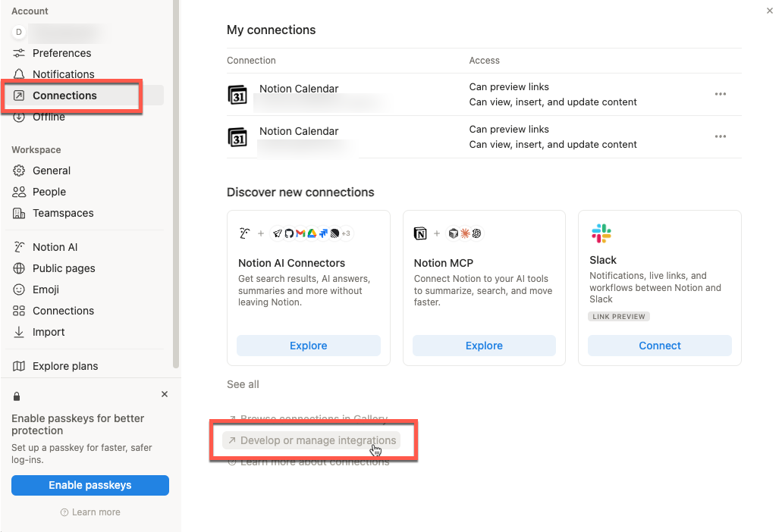Click the first Notion Calendar icon

coord(238,95)
